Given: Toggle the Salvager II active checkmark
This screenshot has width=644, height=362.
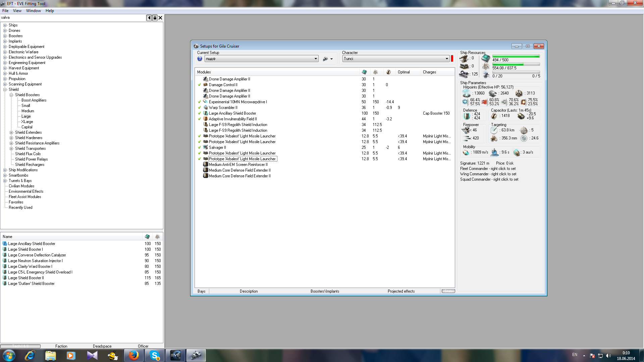Looking at the screenshot, I should [199, 147].
